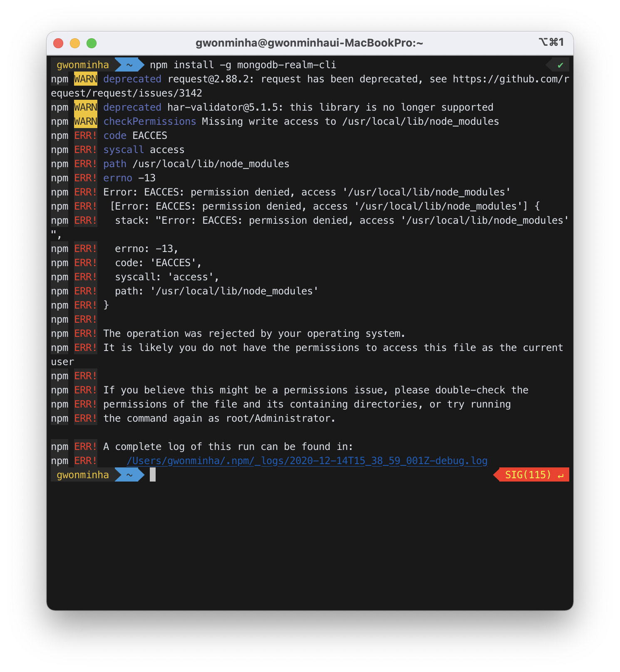Click the line starting 'It is likely you do not'
The height and width of the screenshot is (672, 620).
point(333,348)
